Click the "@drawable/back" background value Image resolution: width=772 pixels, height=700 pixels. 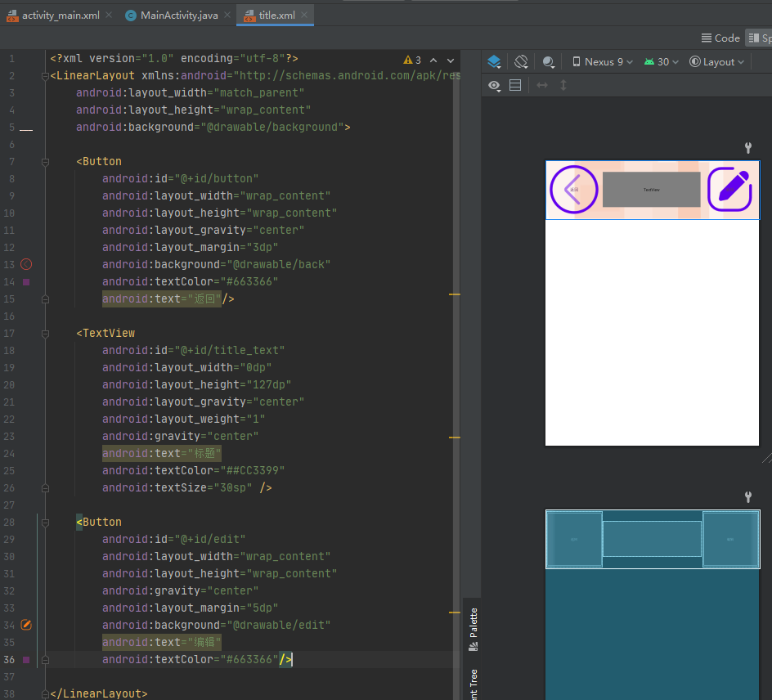pyautogui.click(x=279, y=264)
